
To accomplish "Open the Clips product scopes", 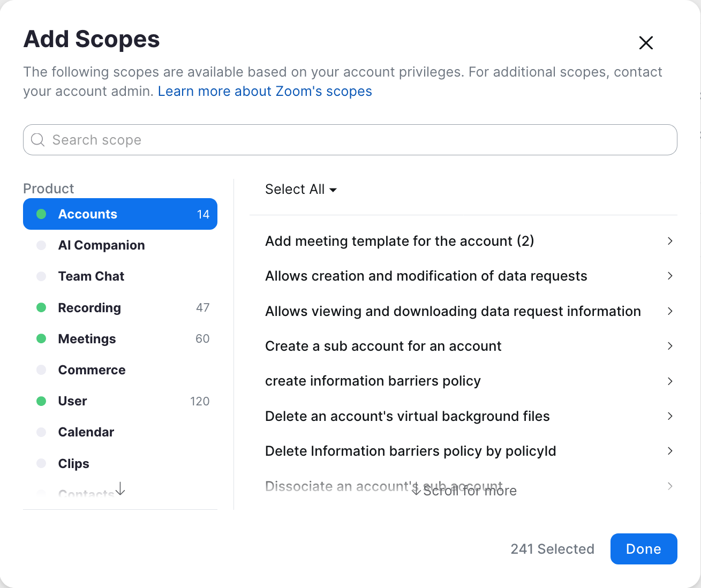I will 74,464.
